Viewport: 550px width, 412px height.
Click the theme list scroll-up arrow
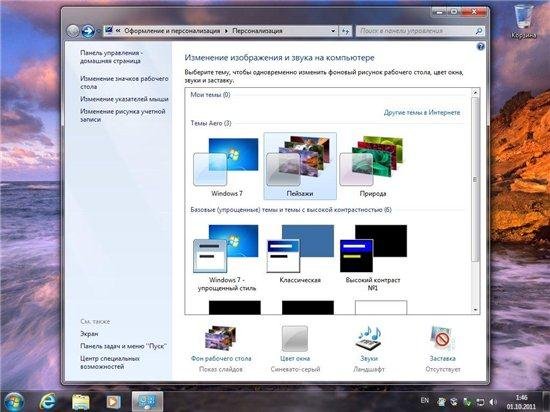click(475, 93)
